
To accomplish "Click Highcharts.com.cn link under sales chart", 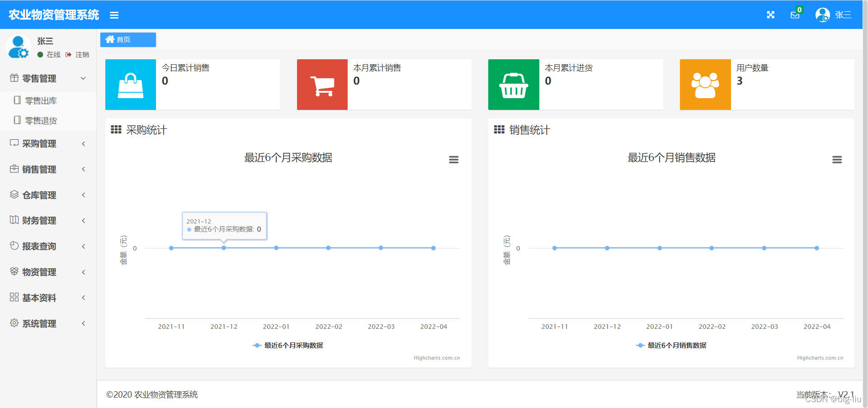I will point(820,358).
